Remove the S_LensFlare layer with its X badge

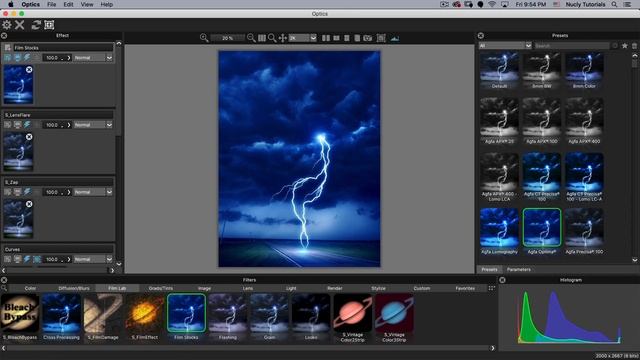[x=29, y=137]
